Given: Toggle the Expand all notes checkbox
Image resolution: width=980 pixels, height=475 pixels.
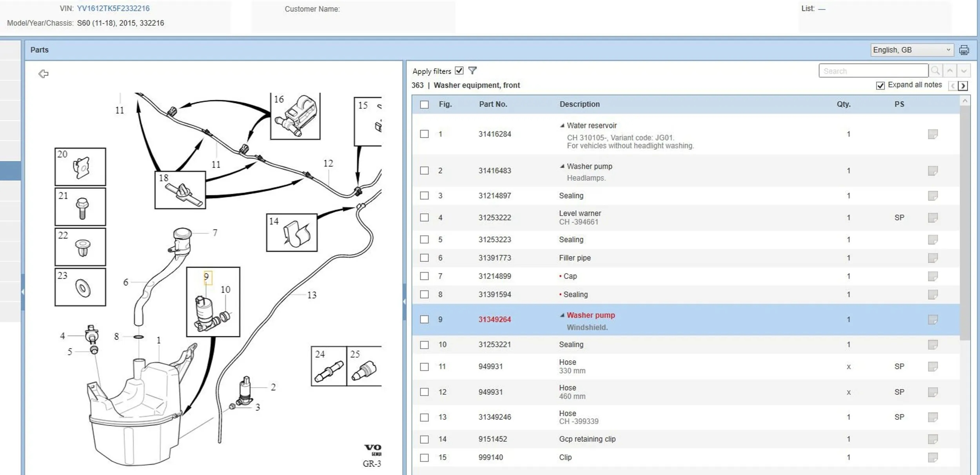Looking at the screenshot, I should 880,85.
